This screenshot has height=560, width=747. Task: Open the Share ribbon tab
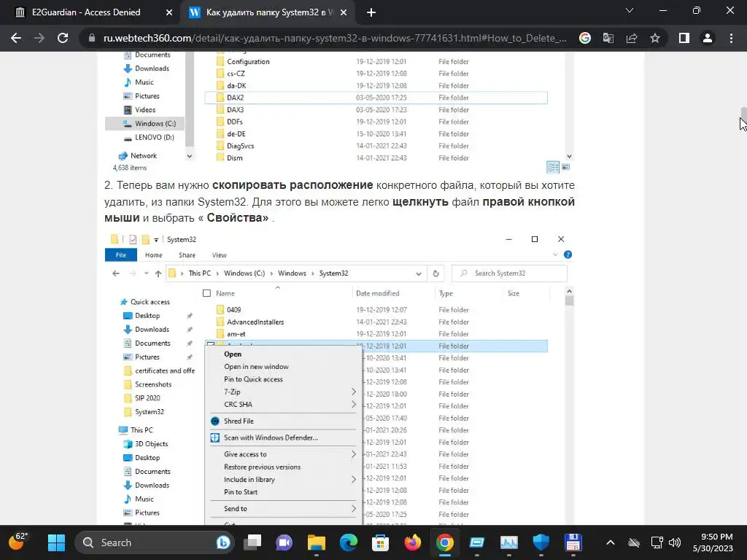[x=187, y=254]
